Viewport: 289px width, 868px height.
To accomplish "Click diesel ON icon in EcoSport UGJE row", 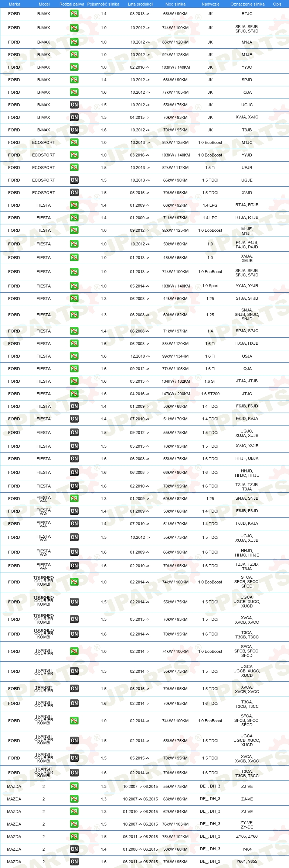I will click(74, 180).
